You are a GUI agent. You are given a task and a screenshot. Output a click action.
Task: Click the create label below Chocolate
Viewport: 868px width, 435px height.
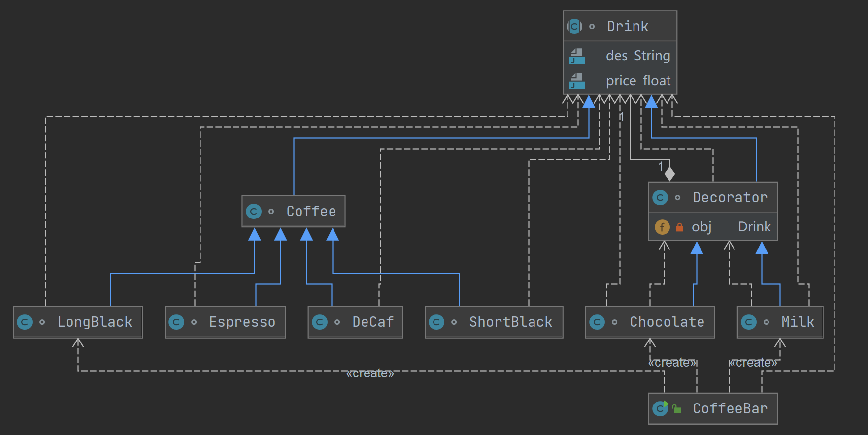coord(672,363)
